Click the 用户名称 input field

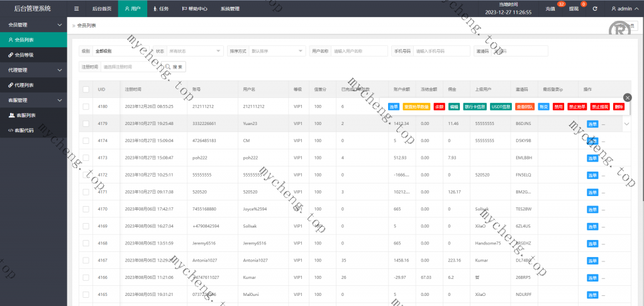click(x=357, y=51)
